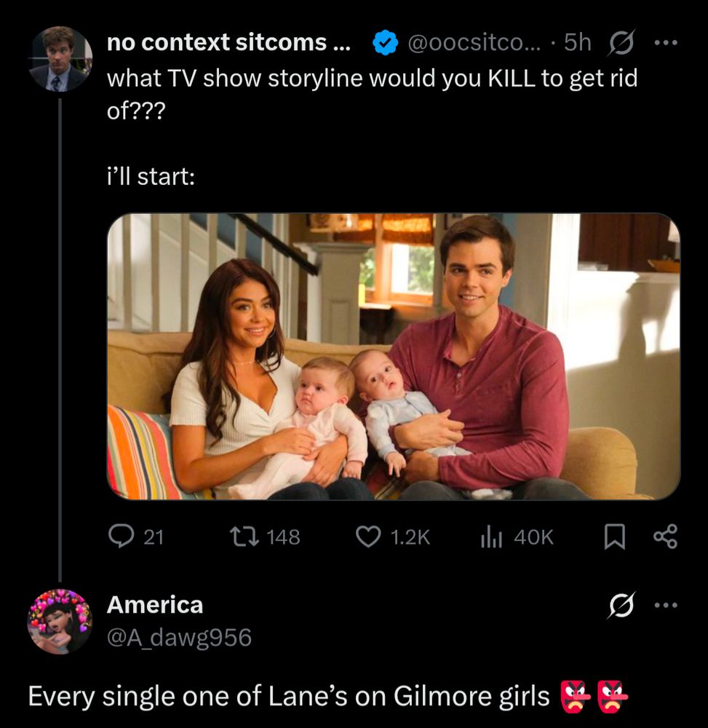Open no context sitcoms profile picture
This screenshot has height=728, width=708.
(60, 59)
